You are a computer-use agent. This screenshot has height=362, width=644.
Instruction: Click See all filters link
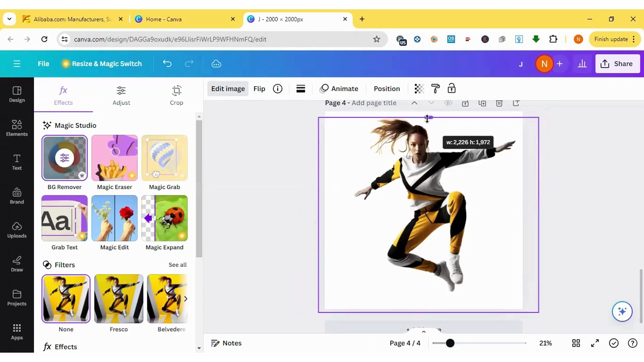pos(177,265)
